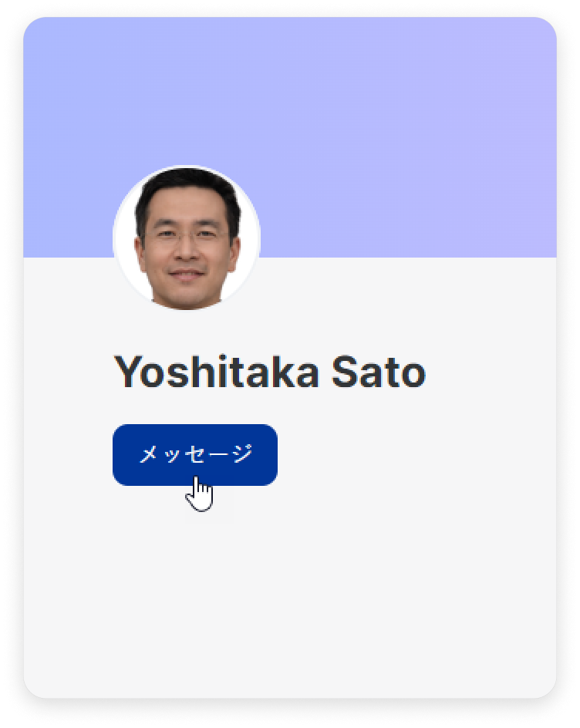Image resolution: width=580 pixels, height=728 pixels.
Task: Send a message to Yoshitaka Sato
Action: 195,454
